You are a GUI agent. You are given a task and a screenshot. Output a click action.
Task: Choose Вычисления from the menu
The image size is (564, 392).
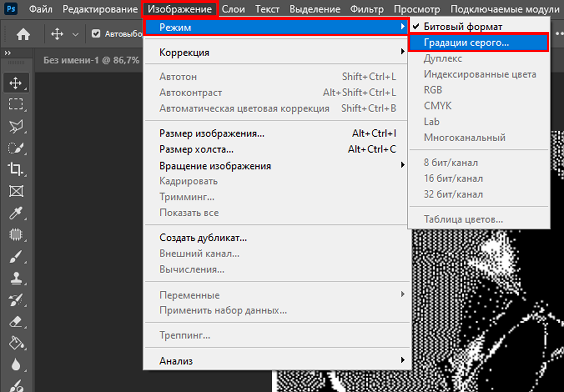click(276, 269)
